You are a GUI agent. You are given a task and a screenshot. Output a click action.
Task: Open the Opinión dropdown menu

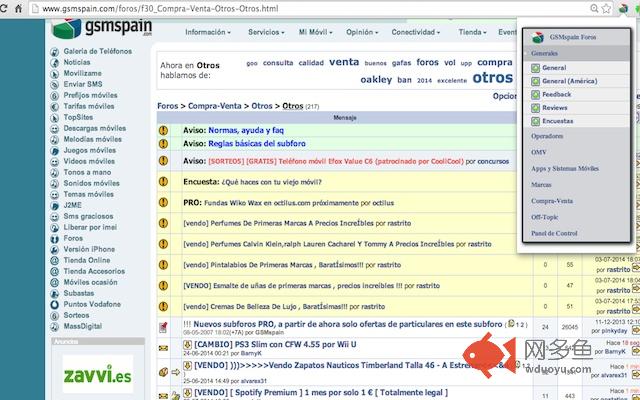coord(362,32)
